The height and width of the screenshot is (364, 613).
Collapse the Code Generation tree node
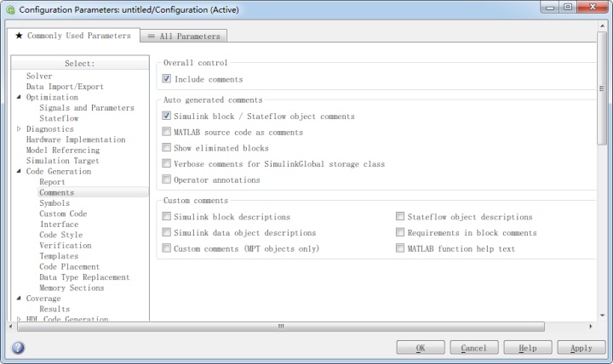pyautogui.click(x=19, y=171)
